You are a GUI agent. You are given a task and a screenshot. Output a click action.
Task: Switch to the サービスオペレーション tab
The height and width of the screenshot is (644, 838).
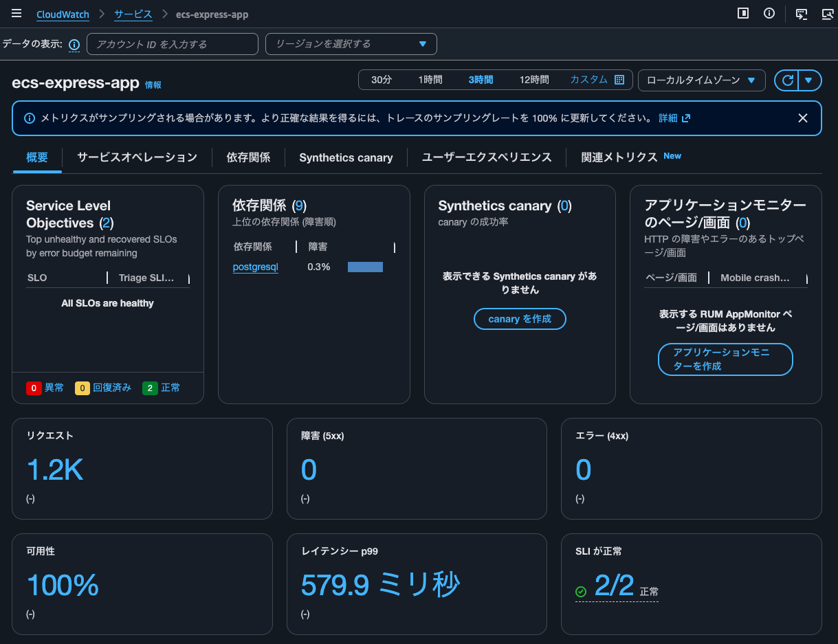tap(135, 157)
